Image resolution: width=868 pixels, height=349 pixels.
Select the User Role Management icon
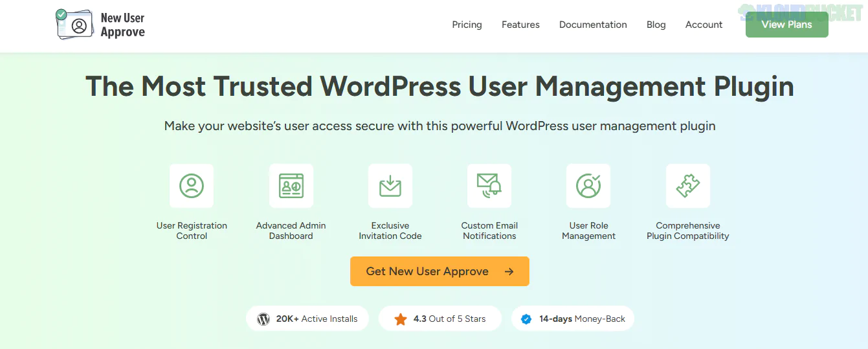tap(588, 186)
